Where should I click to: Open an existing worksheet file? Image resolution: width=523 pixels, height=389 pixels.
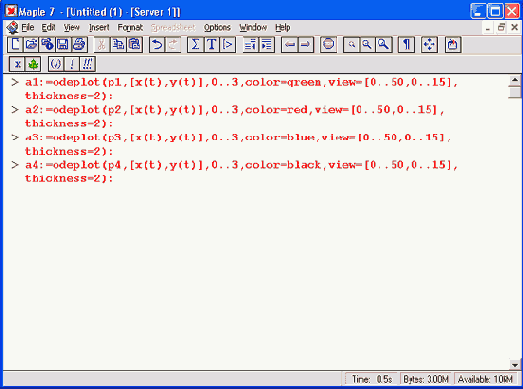click(31, 44)
